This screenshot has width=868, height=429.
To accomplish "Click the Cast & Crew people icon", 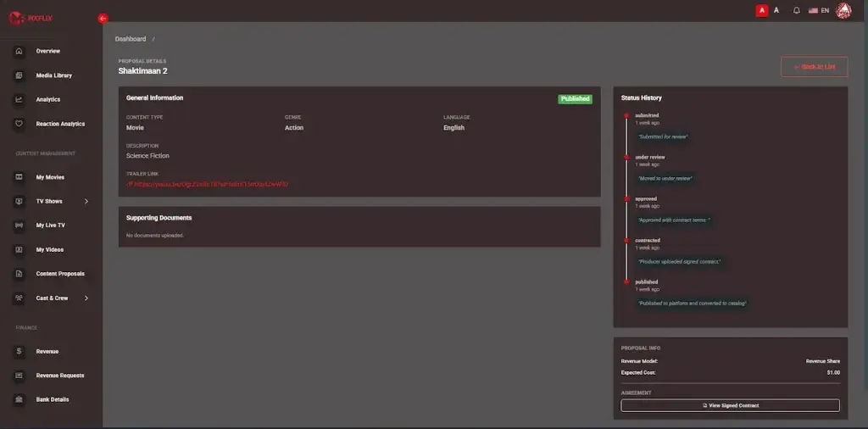I will (19, 298).
